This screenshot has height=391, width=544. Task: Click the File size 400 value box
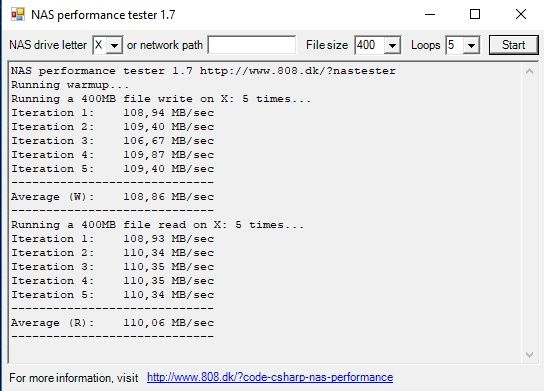click(x=370, y=45)
